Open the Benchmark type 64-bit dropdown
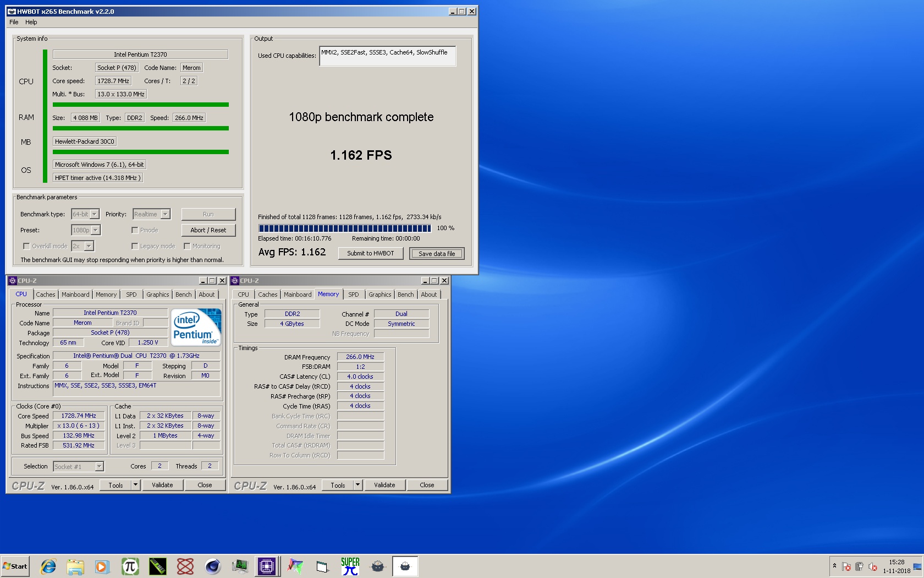924x578 pixels. coord(85,214)
